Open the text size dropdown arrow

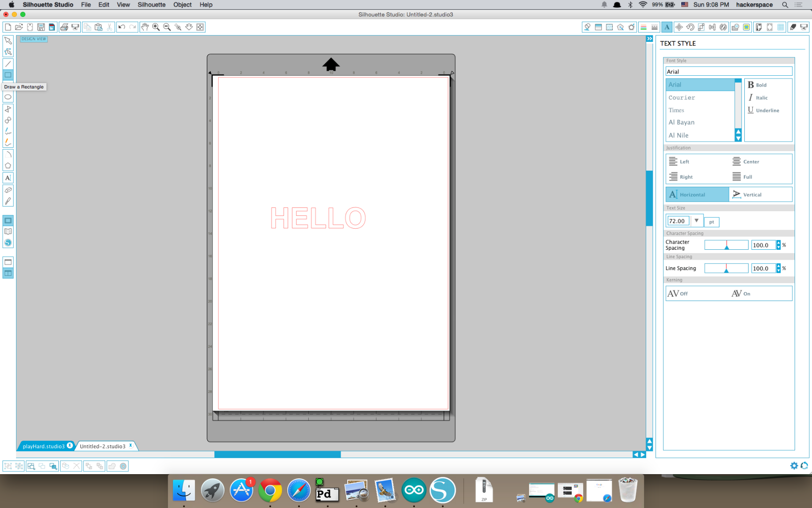pyautogui.click(x=696, y=220)
